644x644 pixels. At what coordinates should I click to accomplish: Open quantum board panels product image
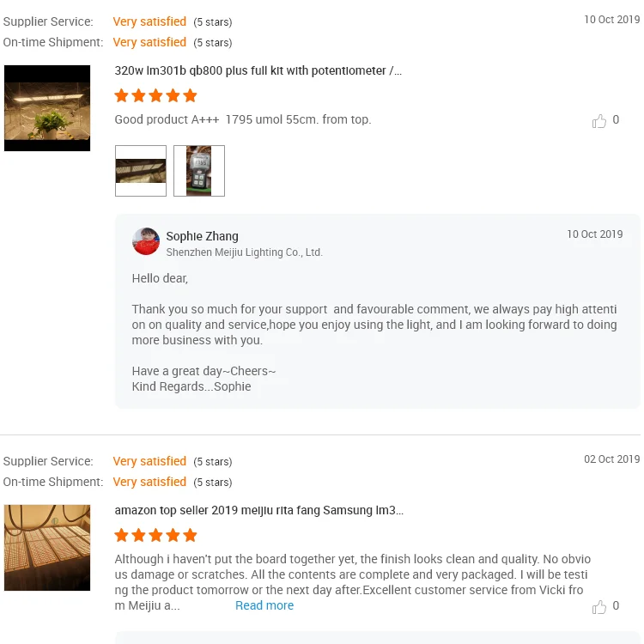pyautogui.click(x=47, y=548)
